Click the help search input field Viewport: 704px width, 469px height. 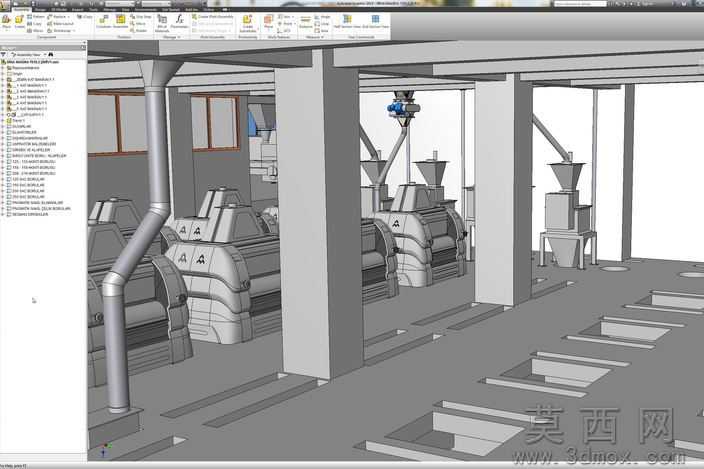580,4
